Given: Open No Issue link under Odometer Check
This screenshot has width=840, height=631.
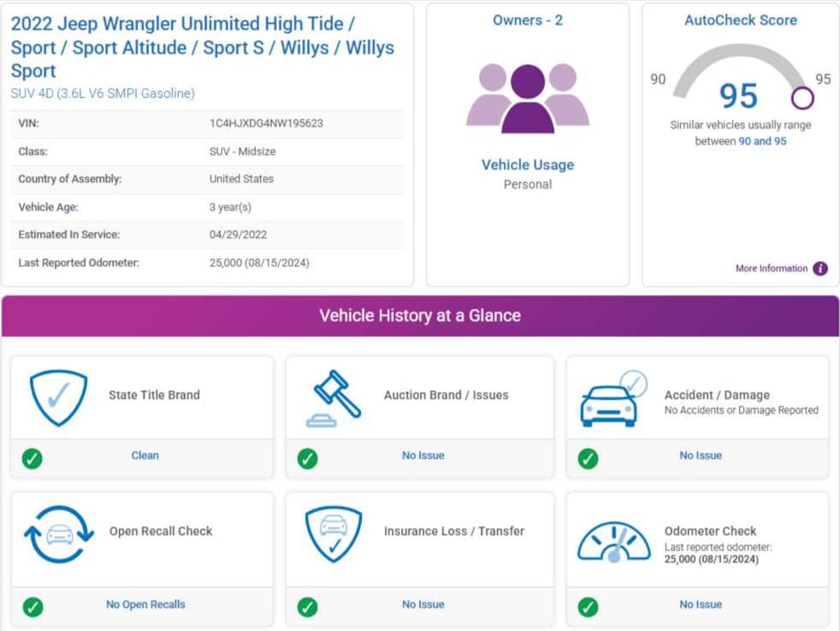Looking at the screenshot, I should coord(701,604).
